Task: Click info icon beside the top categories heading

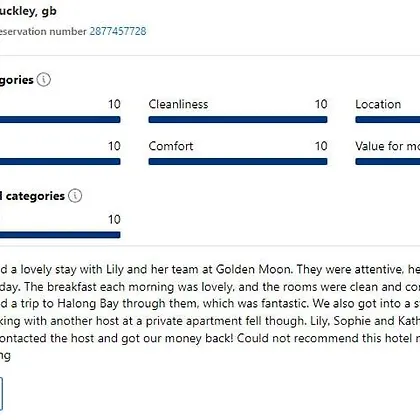Action: coord(44,80)
